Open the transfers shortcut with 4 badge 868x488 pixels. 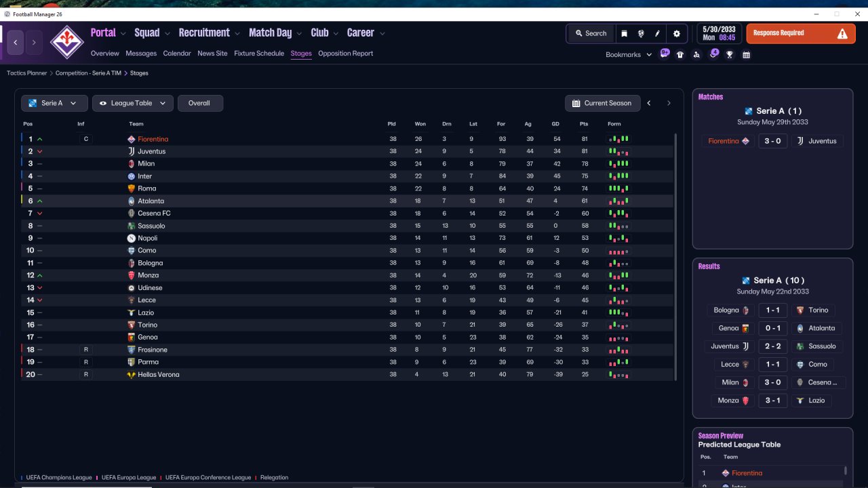pos(713,54)
